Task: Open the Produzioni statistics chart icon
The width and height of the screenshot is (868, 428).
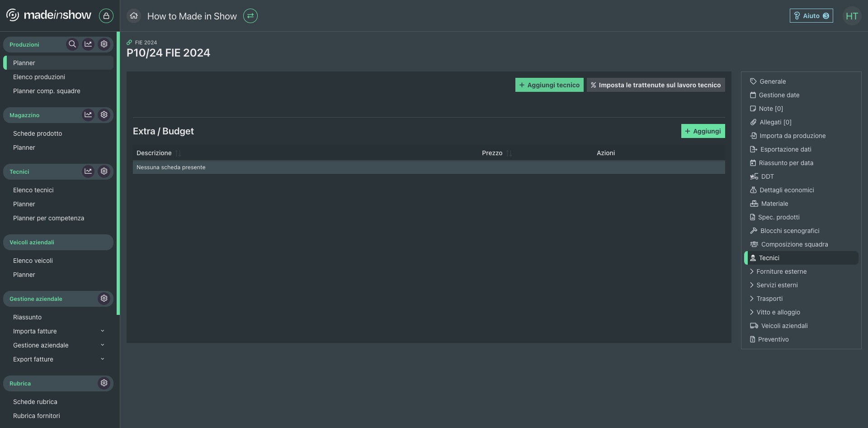Action: click(88, 44)
